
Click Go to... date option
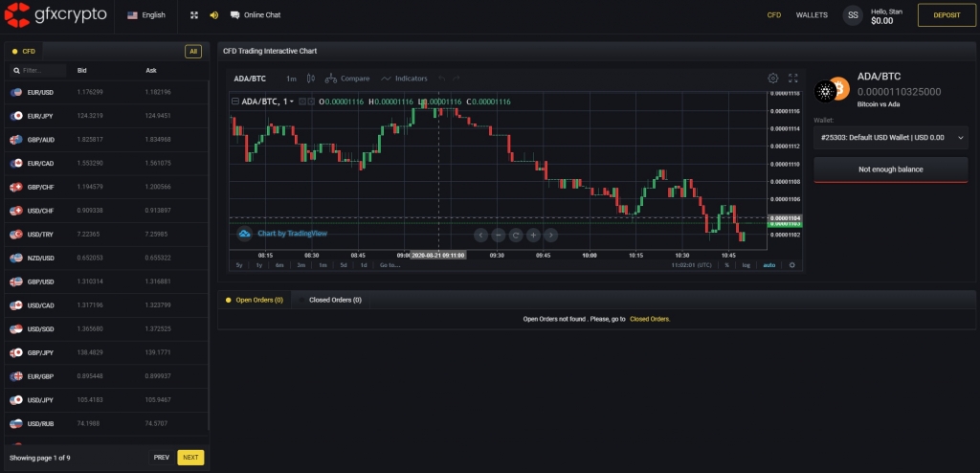(390, 265)
